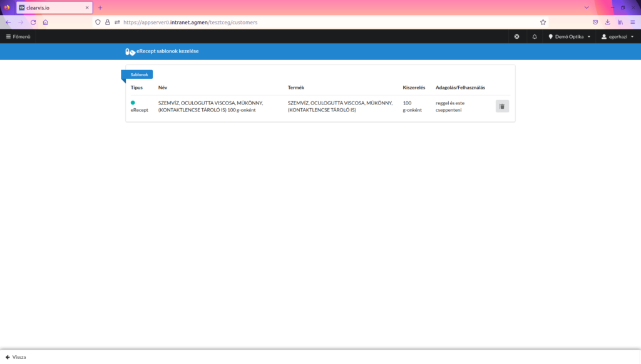
Task: Click the Termék column header
Action: pos(296,88)
